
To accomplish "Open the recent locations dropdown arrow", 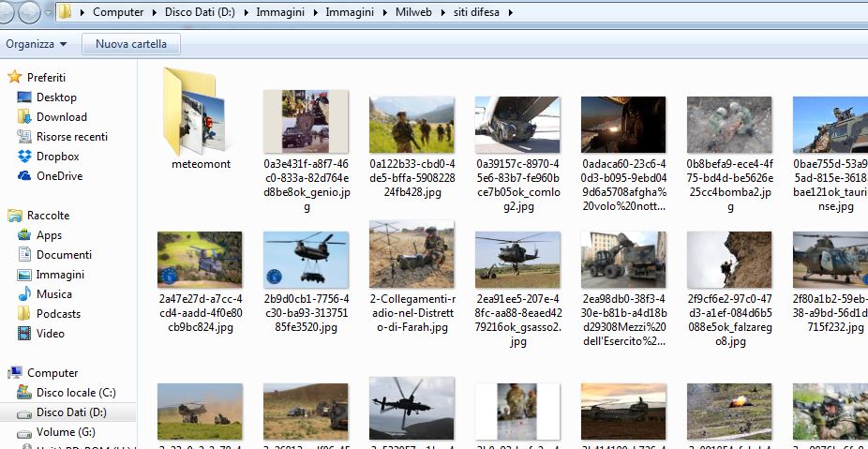I will pos(48,13).
